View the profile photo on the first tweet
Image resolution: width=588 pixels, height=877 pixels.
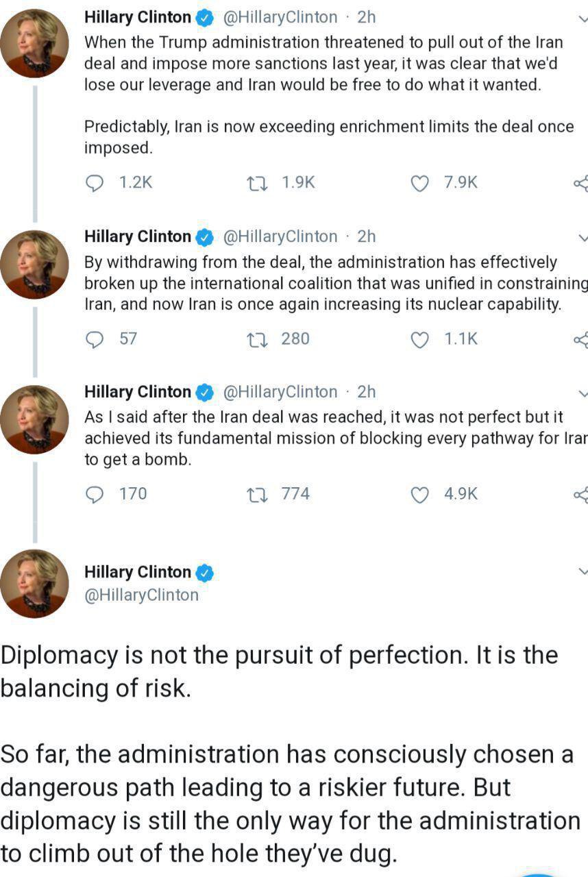click(34, 43)
